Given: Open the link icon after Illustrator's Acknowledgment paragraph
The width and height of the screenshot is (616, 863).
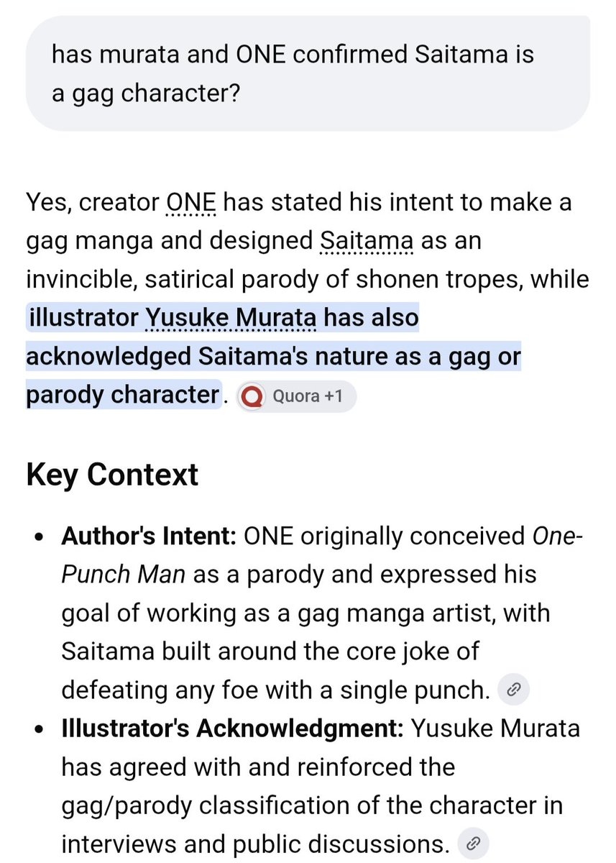Looking at the screenshot, I should coord(472,842).
